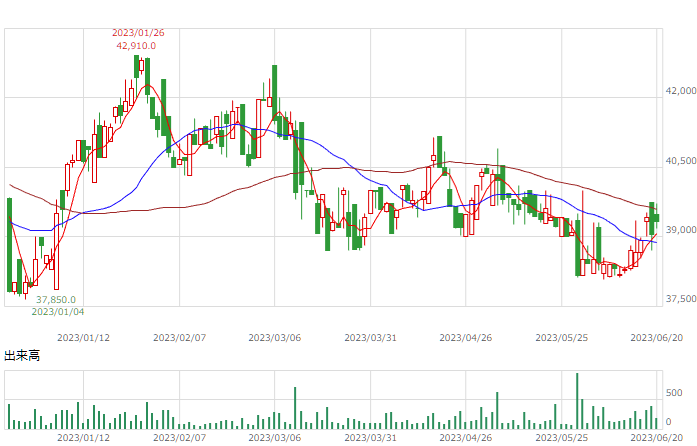This screenshot has width=697, height=446.
Task: Click 2023/02/07 date under price chart
Action: point(180,338)
